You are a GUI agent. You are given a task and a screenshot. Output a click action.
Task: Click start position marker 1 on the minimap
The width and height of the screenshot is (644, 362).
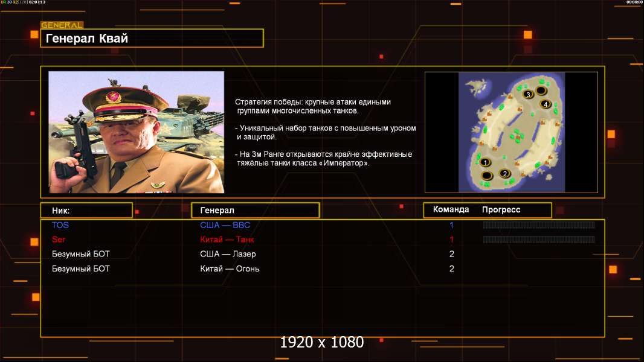[x=486, y=162]
